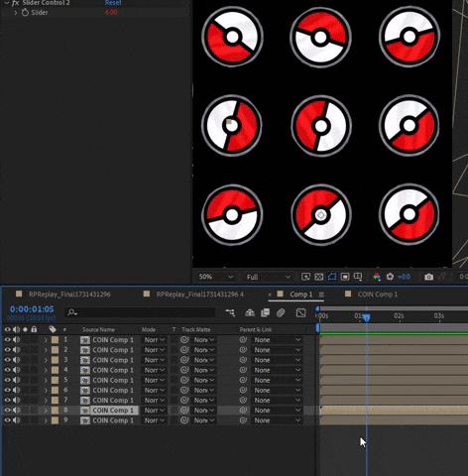This screenshot has height=476, width=468.
Task: Expand layer 1 properties twirl
Action: point(46,340)
